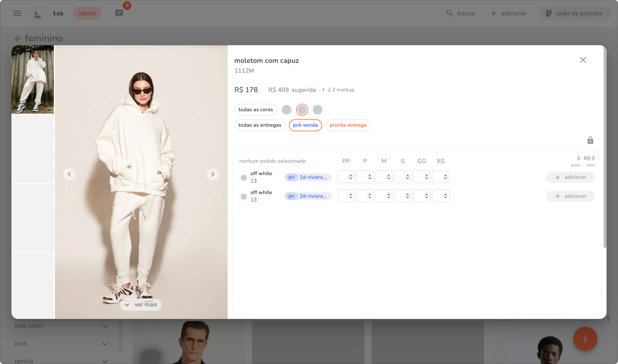The width and height of the screenshot is (618, 364).
Task: Expand the pack filter section
Action: [105, 344]
